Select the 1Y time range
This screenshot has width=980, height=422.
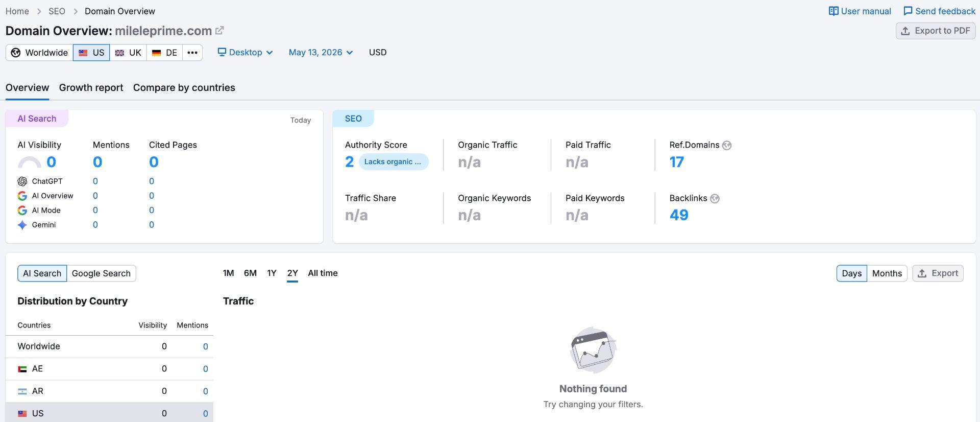tap(272, 273)
